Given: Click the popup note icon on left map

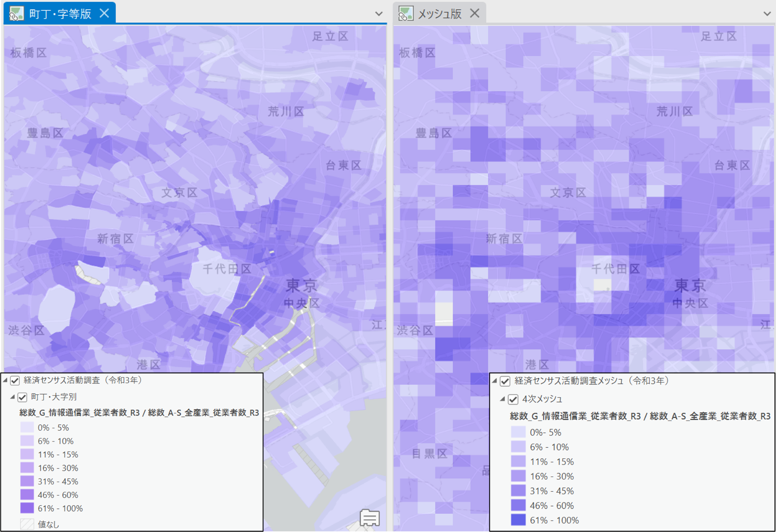Looking at the screenshot, I should (370, 518).
